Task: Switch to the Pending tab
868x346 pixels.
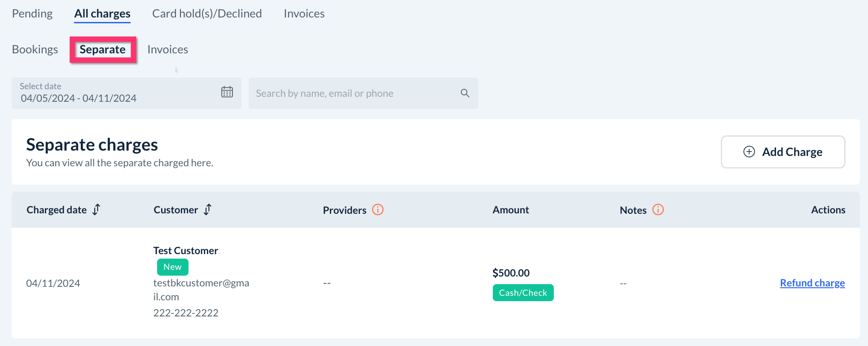Action: [32, 14]
